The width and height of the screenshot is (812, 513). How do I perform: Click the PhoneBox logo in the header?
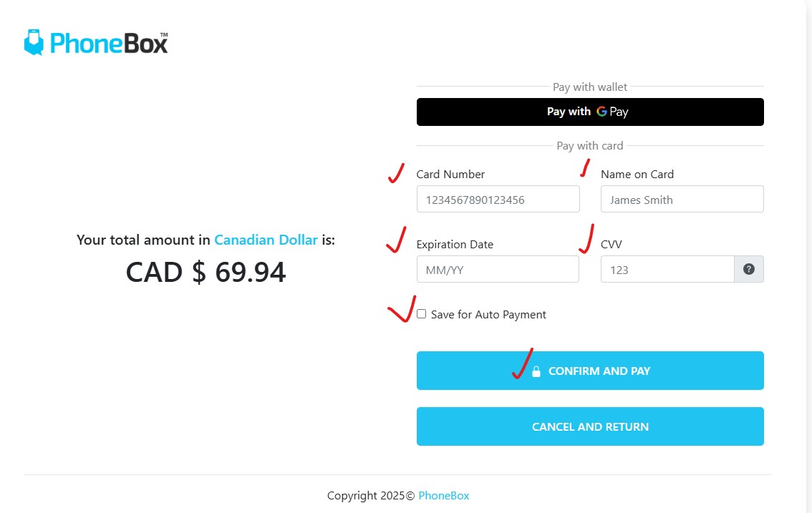(x=96, y=42)
